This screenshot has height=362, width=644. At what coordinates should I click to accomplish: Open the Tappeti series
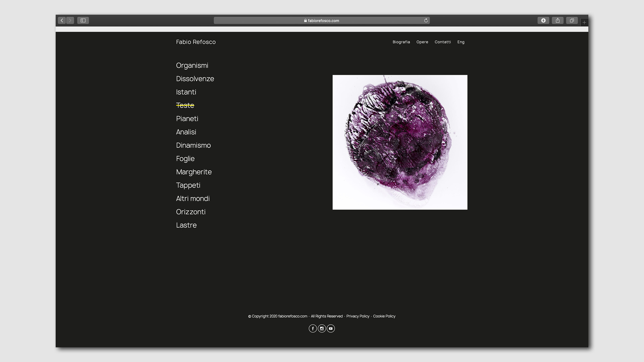188,185
